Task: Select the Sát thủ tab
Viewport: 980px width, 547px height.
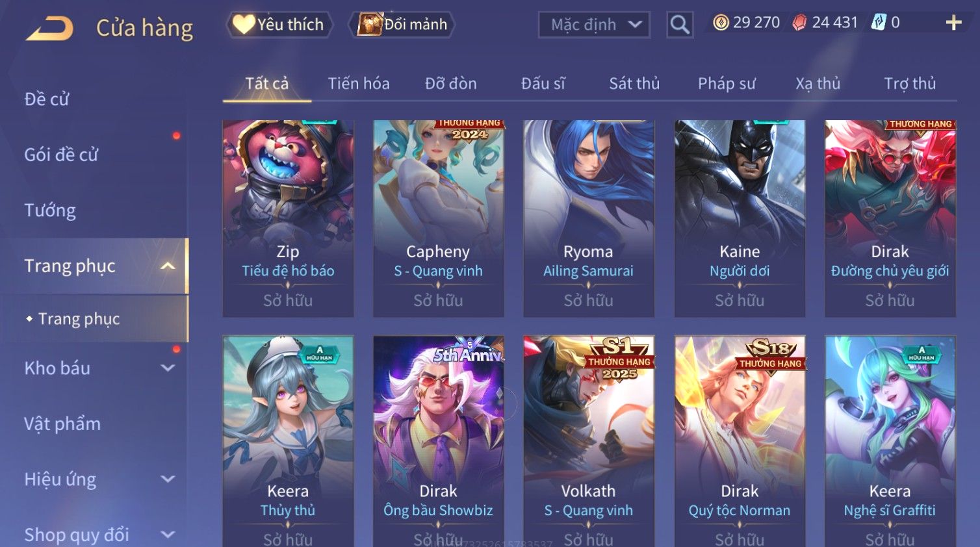Action: pyautogui.click(x=634, y=83)
